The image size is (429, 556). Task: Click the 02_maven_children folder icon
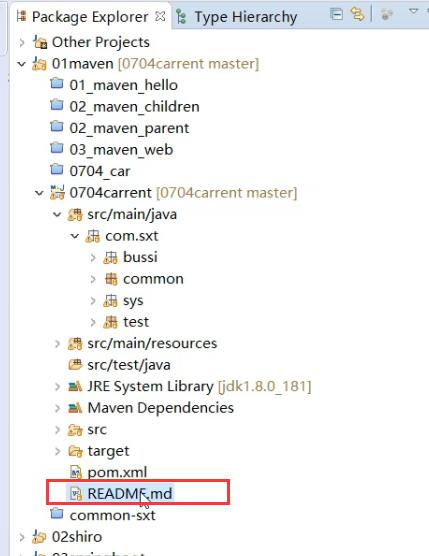tap(57, 105)
